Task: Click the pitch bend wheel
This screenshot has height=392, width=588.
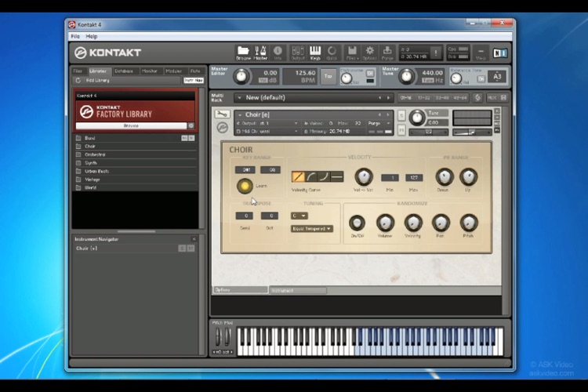Action: point(218,336)
